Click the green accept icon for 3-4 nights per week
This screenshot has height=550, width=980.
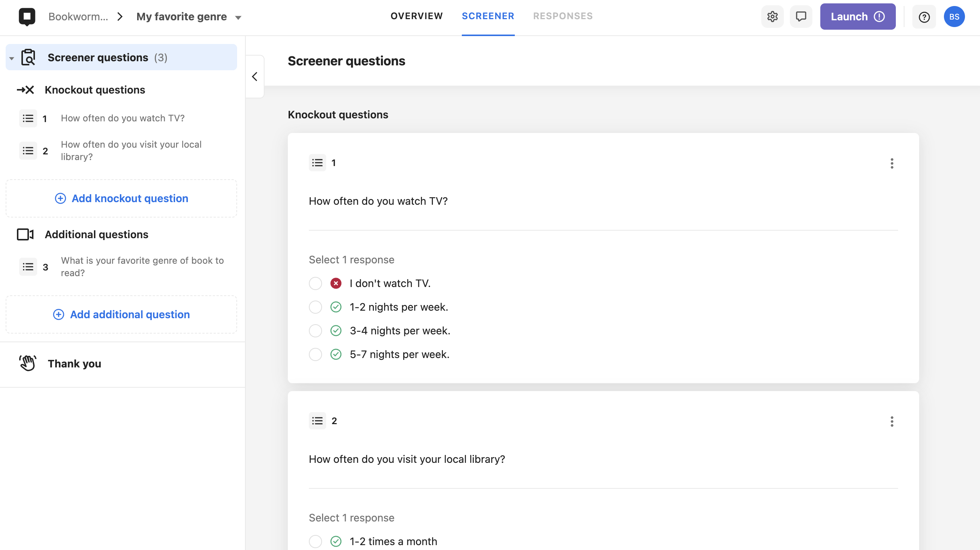click(x=336, y=331)
